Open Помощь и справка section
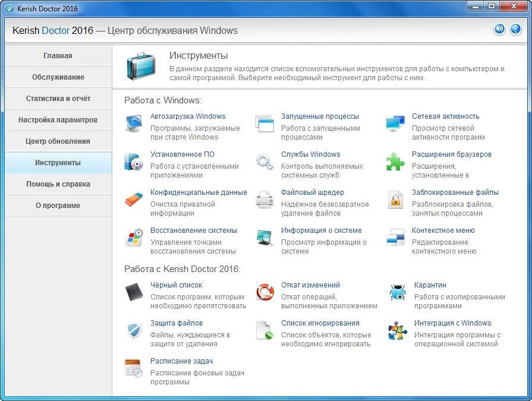 [58, 184]
